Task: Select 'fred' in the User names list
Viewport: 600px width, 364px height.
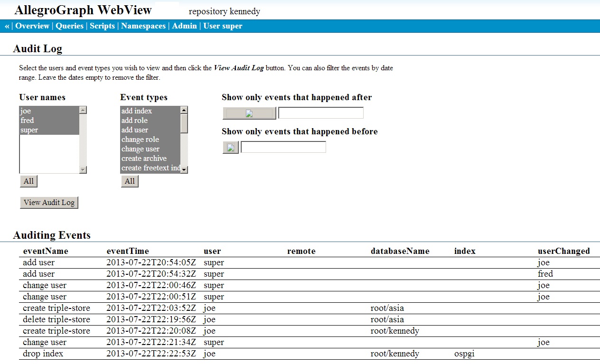Action: [x=28, y=120]
